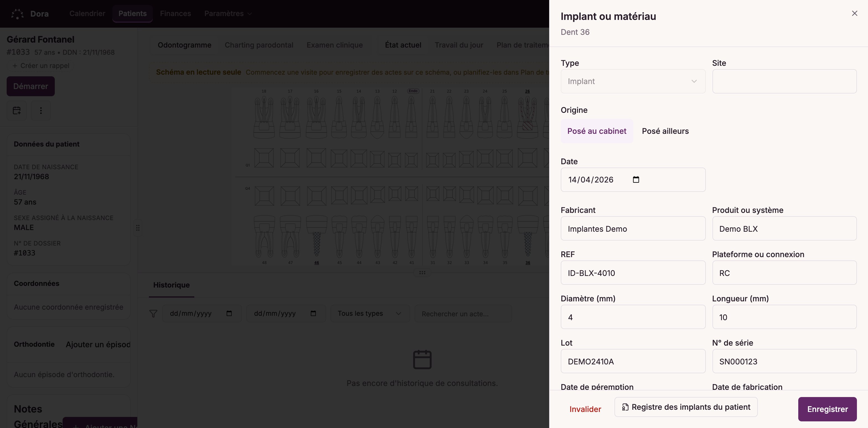Click the horizontal drag handle above Historique
Viewport: 868px width, 428px height.
[422, 273]
